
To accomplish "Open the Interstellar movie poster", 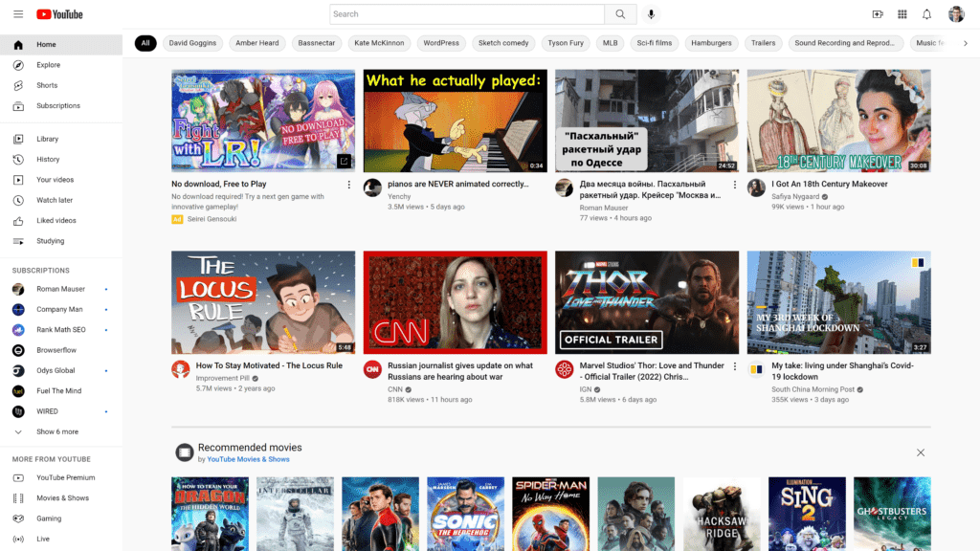I will tap(295, 514).
